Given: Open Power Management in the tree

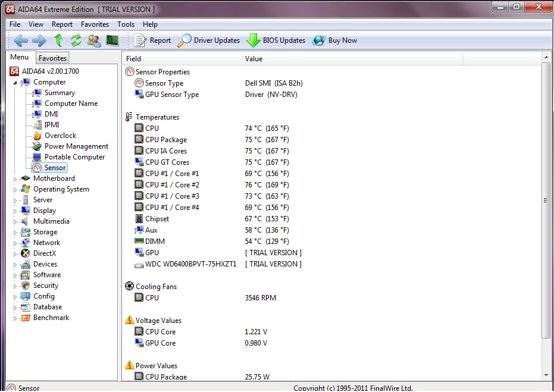Looking at the screenshot, I should point(76,146).
